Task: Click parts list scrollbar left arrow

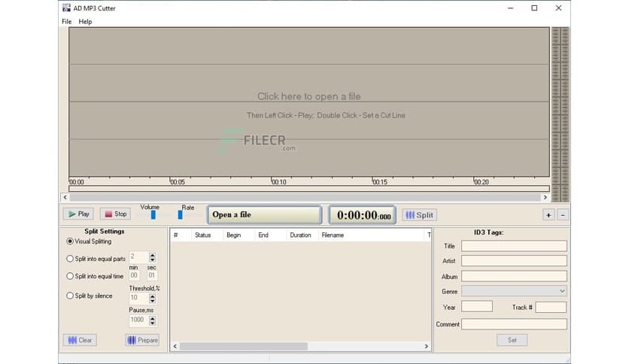Action: [x=175, y=346]
